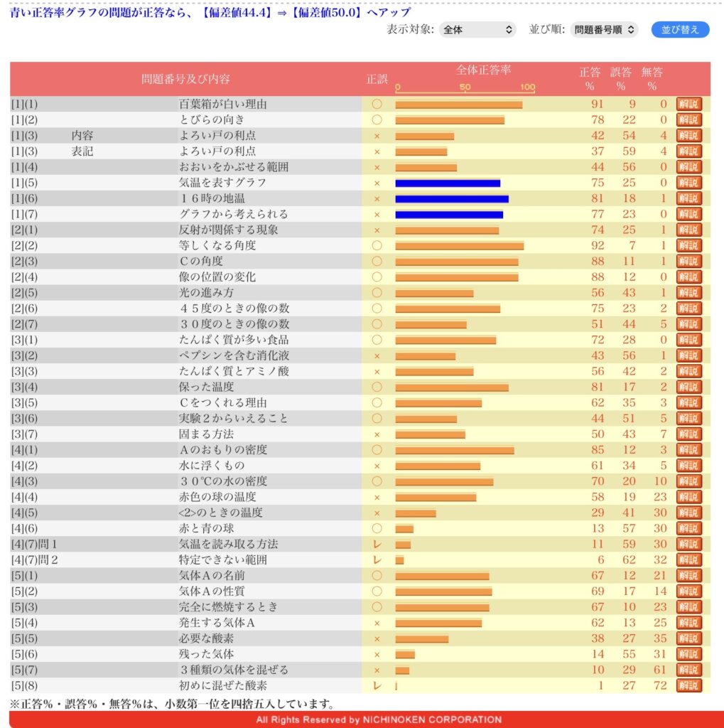Open 解説 for 特定できない範囲 row
The width and height of the screenshot is (724, 728).
pyautogui.click(x=688, y=560)
